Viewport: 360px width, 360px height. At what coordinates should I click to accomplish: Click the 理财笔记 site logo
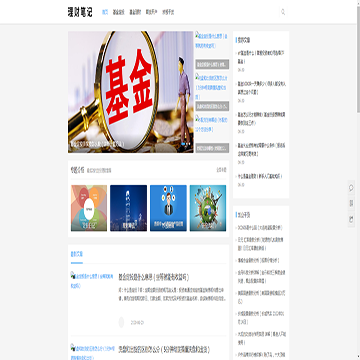pyautogui.click(x=80, y=12)
